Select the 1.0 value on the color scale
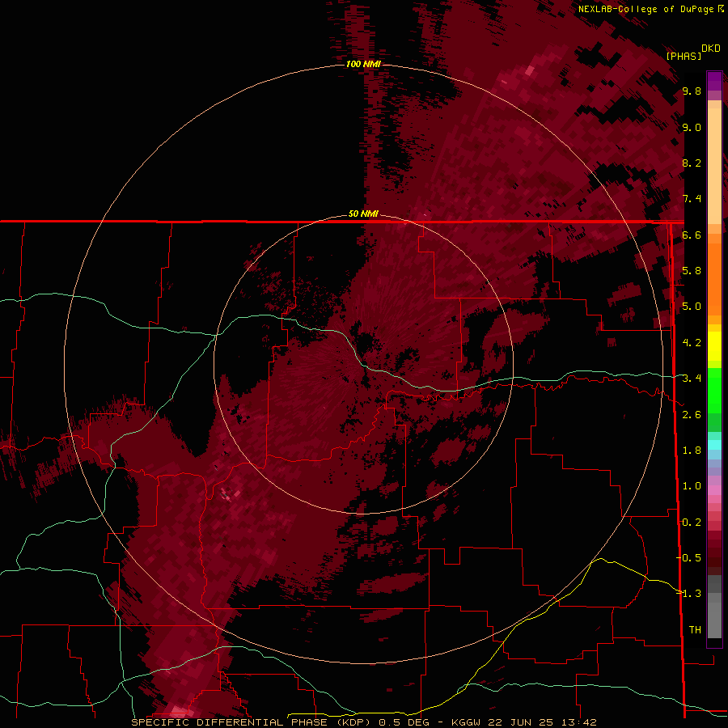728x728 pixels. coord(692,486)
